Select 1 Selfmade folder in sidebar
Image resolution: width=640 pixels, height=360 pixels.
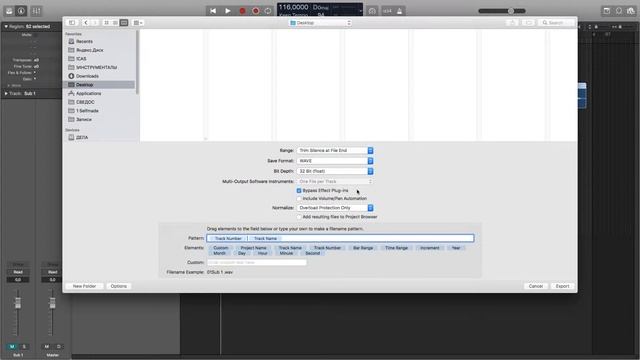(x=87, y=111)
